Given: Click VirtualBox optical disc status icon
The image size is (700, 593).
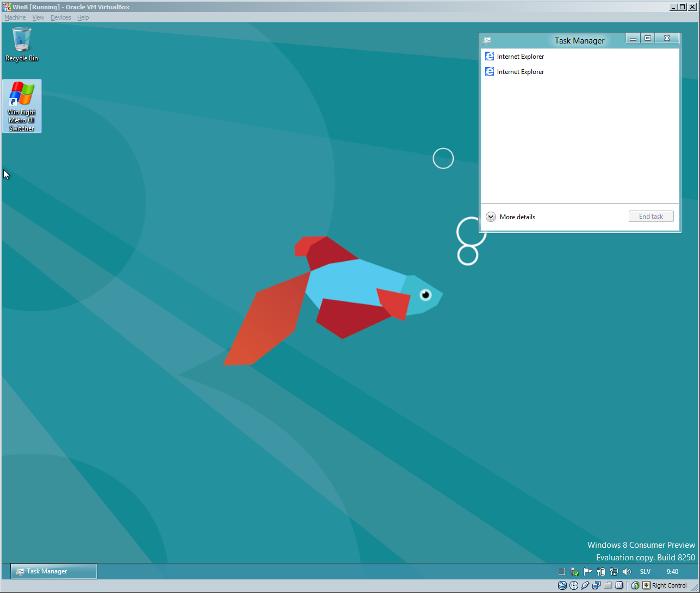Looking at the screenshot, I should tap(574, 586).
